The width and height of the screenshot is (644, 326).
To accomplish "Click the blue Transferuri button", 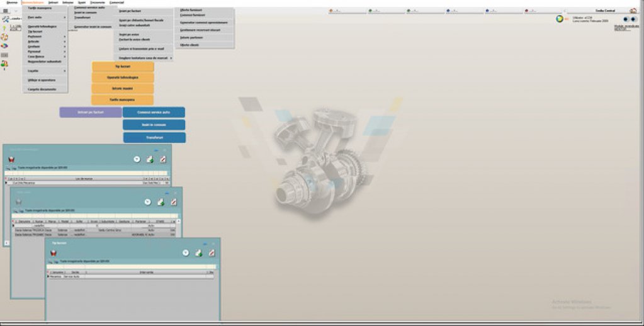I will (x=154, y=138).
